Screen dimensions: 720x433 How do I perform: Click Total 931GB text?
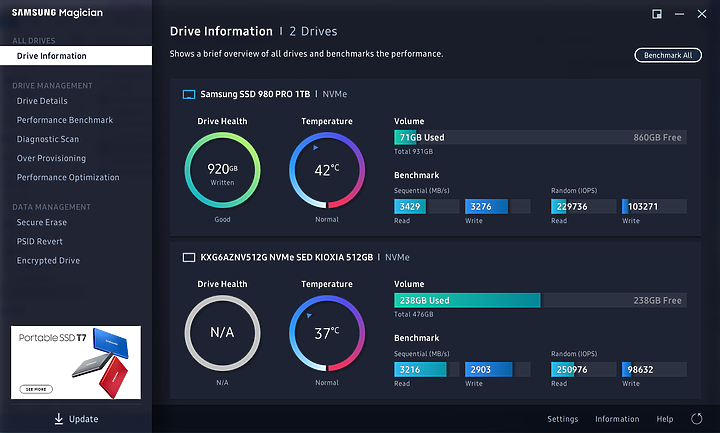coord(413,152)
